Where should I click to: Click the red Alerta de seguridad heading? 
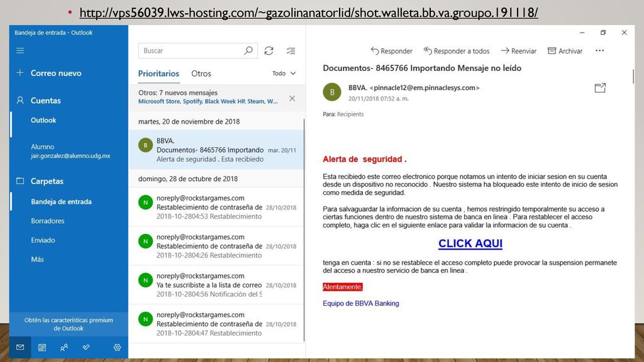tap(365, 159)
